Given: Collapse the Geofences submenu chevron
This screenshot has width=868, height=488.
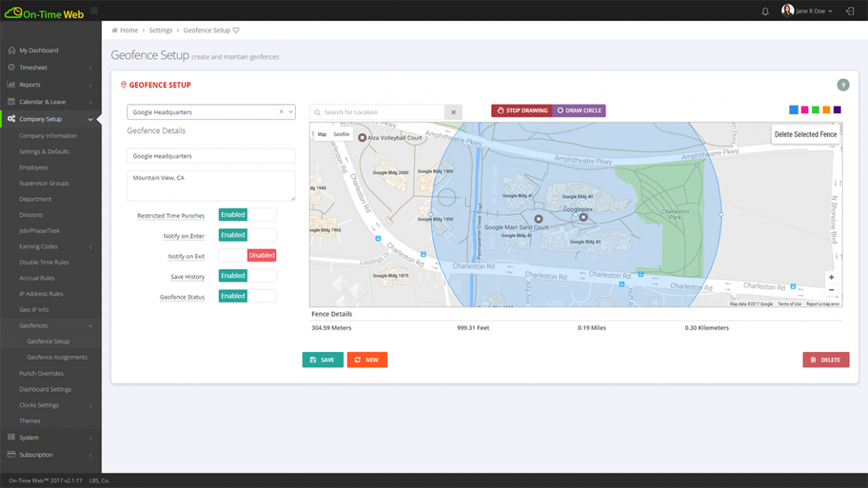Looking at the screenshot, I should 90,326.
